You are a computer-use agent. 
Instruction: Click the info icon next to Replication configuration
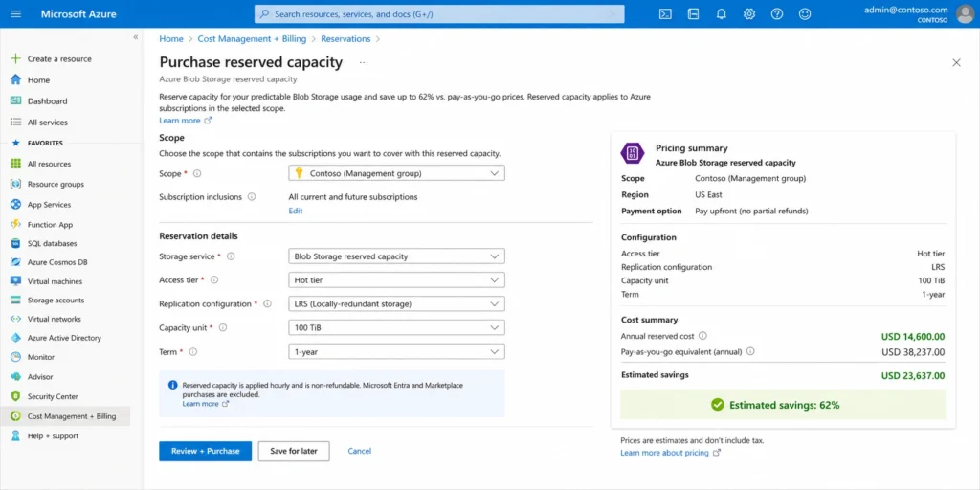[268, 303]
